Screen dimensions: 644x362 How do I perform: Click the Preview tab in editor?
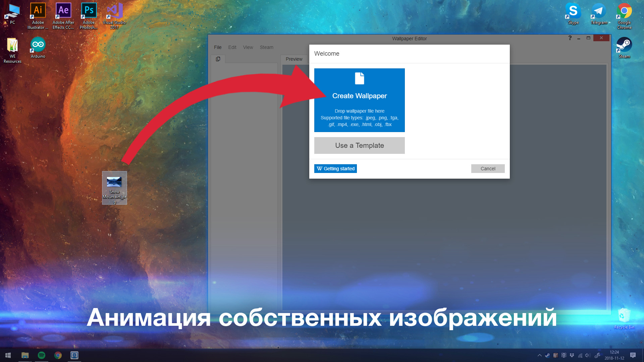click(293, 59)
